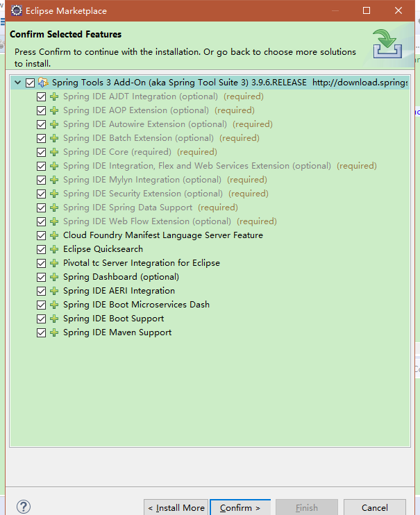Proceed with the Confirm button
Image resolution: width=420 pixels, height=515 pixels.
coord(240,508)
